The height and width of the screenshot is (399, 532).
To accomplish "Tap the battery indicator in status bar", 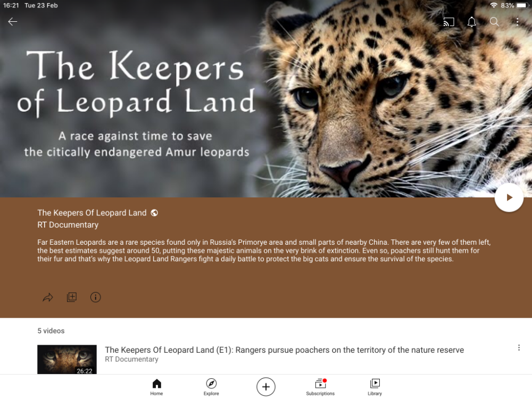I will 522,5.
